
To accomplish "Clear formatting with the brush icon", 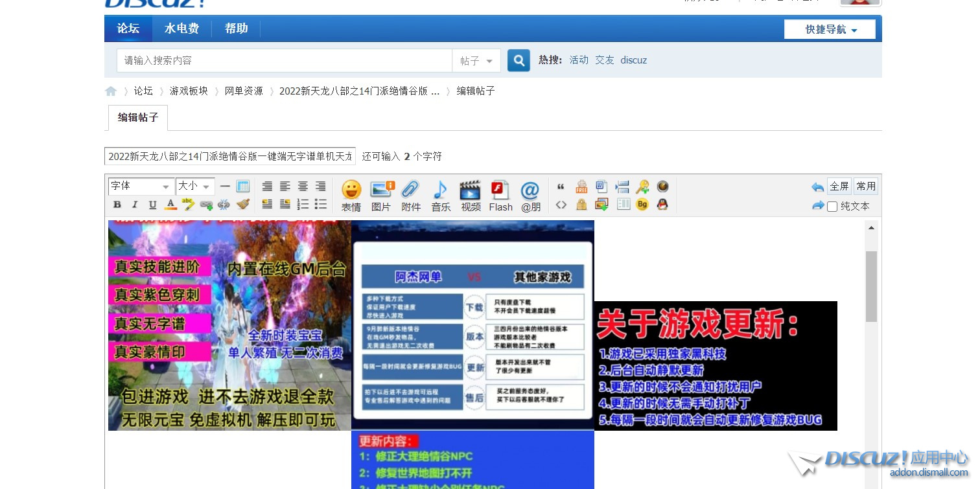I will click(243, 205).
